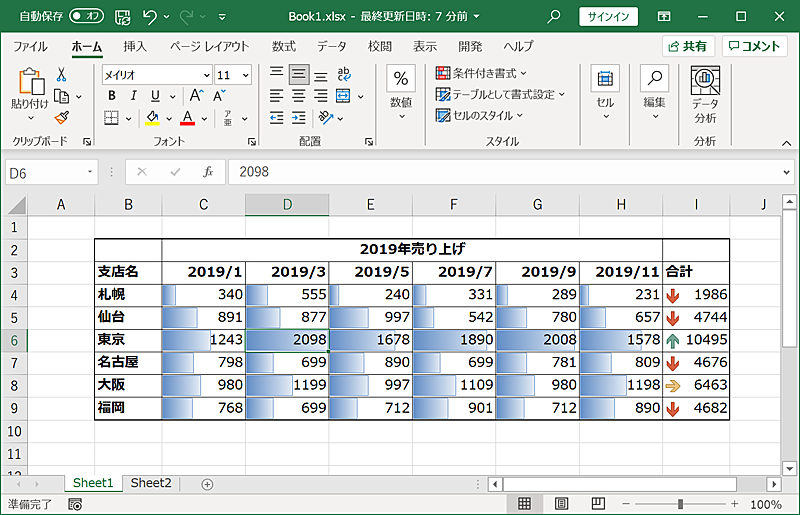This screenshot has width=800, height=515.
Task: Switch to Normal view in status bar
Action: point(524,504)
